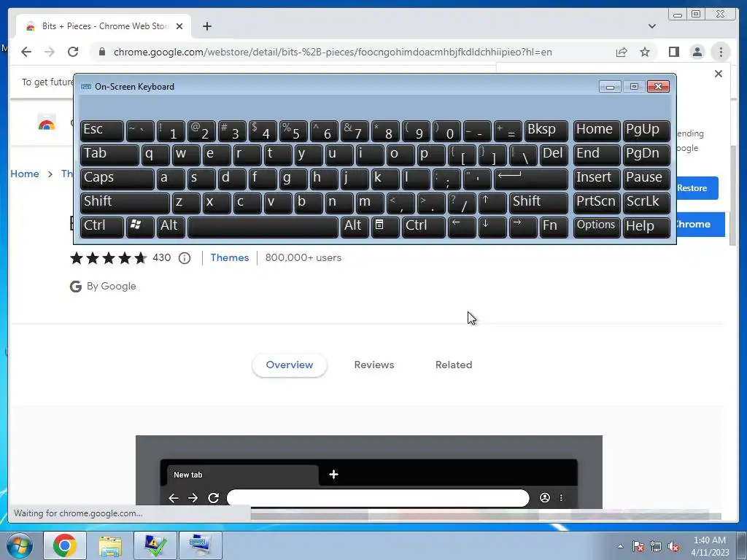Click the PgUp key on keyboard
Screen dimensions: 747x560
pyautogui.click(x=646, y=131)
